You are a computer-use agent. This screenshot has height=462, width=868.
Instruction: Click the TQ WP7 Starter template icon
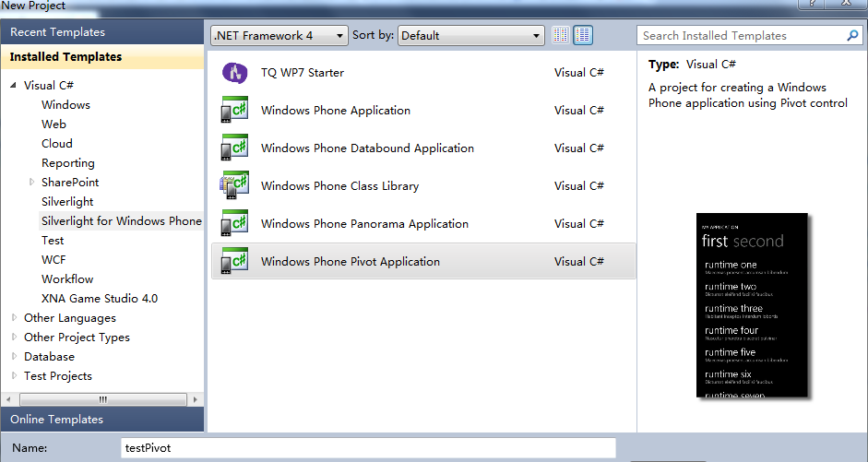point(234,73)
